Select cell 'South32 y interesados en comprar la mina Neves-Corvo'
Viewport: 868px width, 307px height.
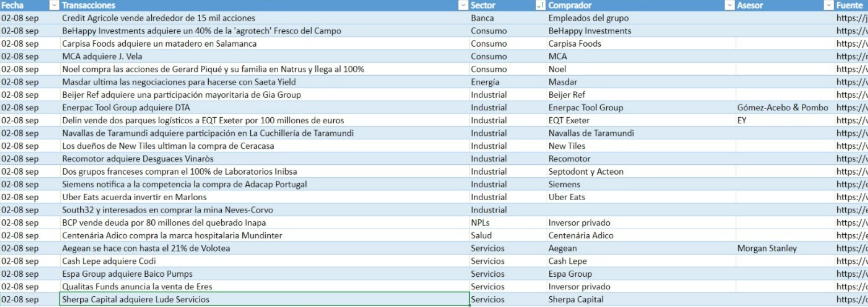(264, 210)
